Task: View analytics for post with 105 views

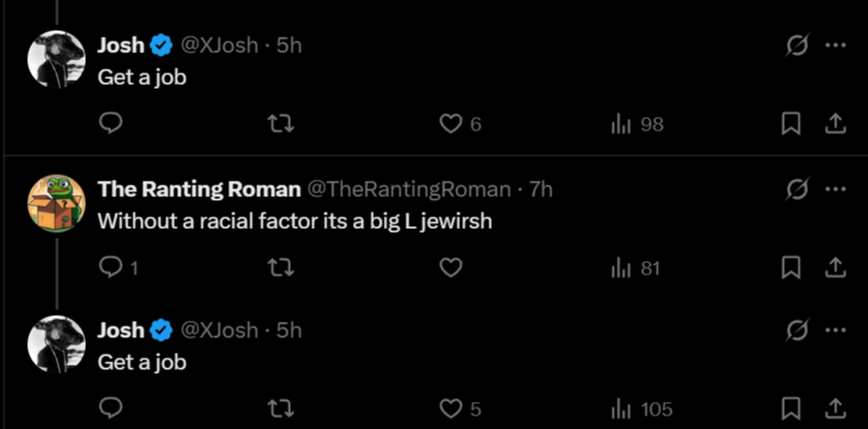Action: tap(642, 409)
